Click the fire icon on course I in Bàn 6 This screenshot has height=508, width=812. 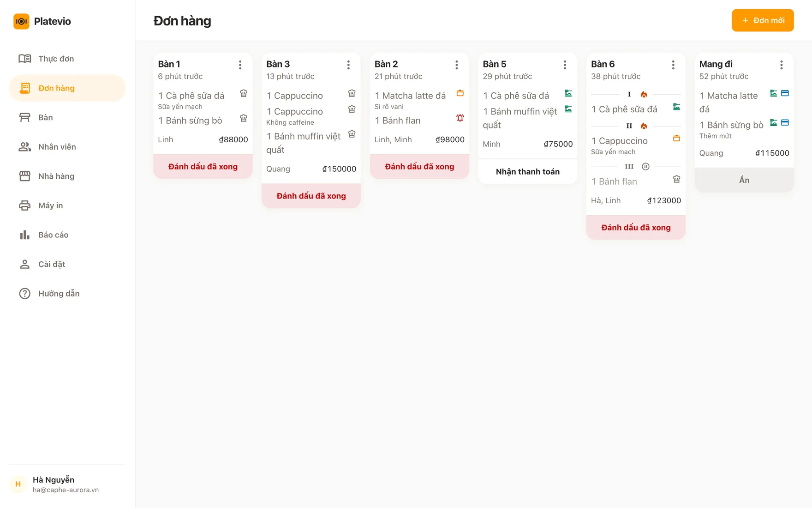tap(644, 95)
